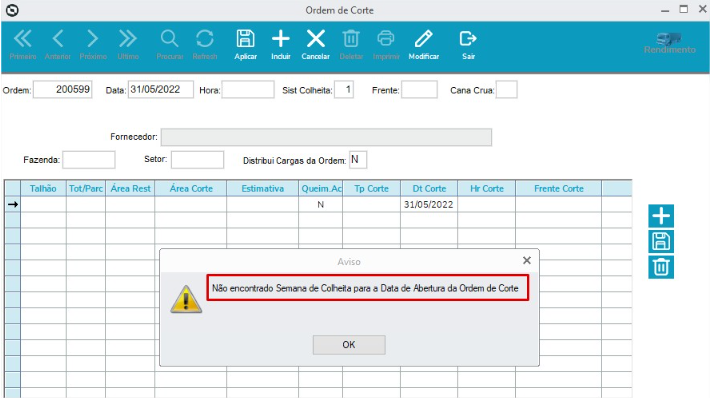Save changes with Aplicar

pos(245,45)
